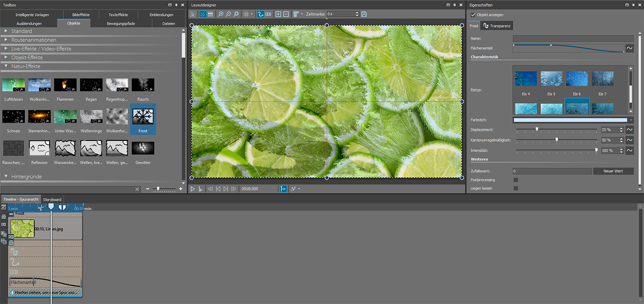
Task: Open the Storyboard tab
Action: 52,199
